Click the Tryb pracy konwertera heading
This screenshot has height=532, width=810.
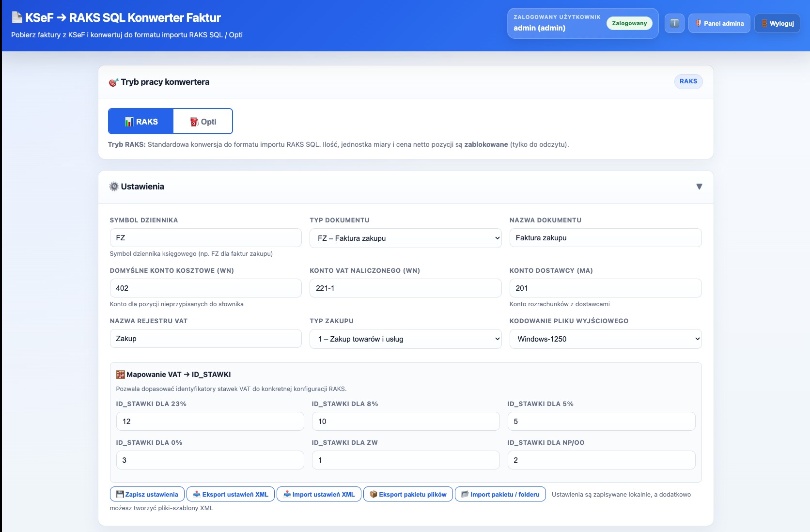click(x=165, y=82)
